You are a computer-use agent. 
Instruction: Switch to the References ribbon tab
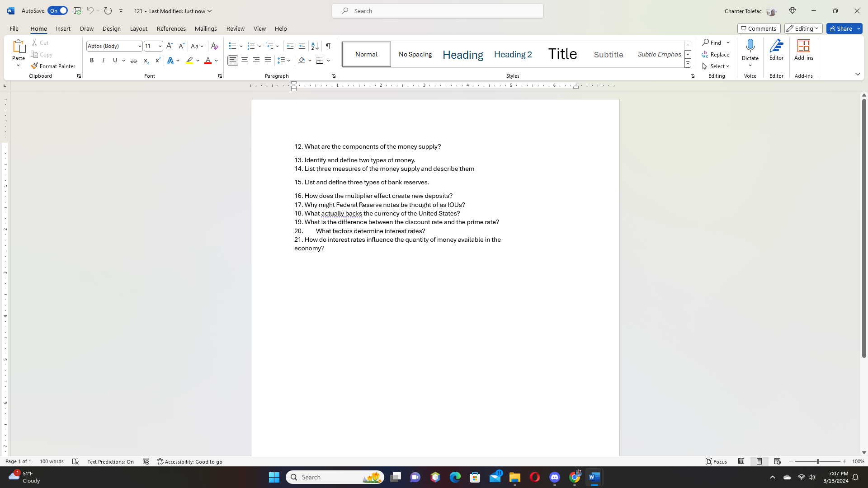coord(171,28)
